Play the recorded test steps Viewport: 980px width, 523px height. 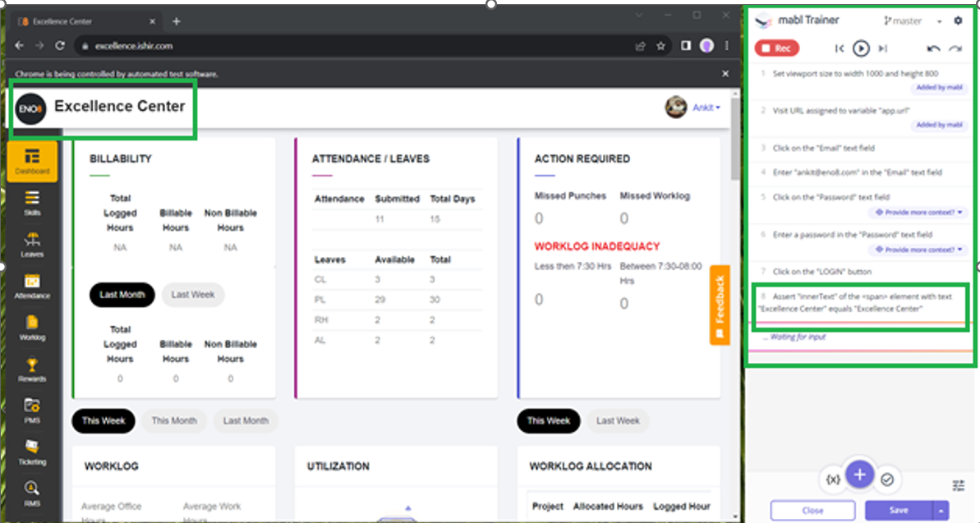point(860,49)
